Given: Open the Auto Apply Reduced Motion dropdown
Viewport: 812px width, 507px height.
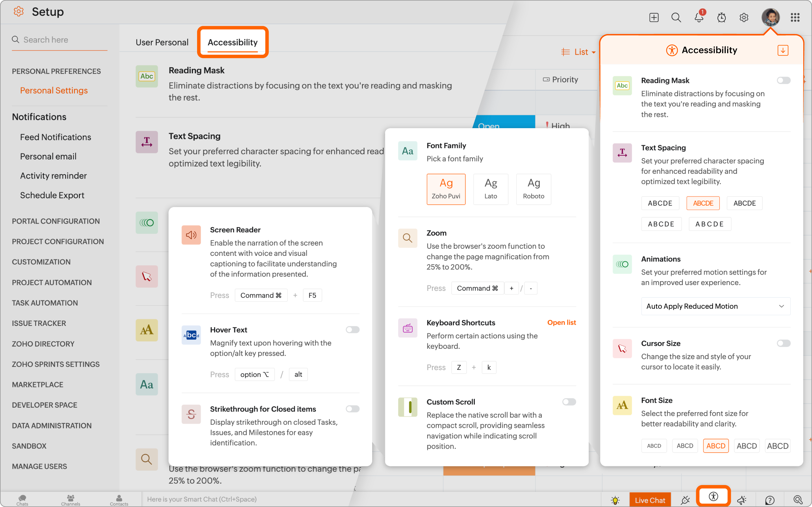Looking at the screenshot, I should [x=715, y=306].
